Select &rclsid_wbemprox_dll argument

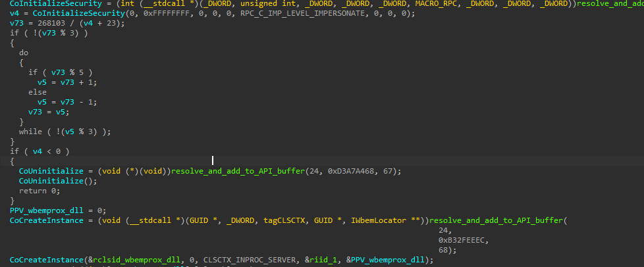pyautogui.click(x=134, y=260)
